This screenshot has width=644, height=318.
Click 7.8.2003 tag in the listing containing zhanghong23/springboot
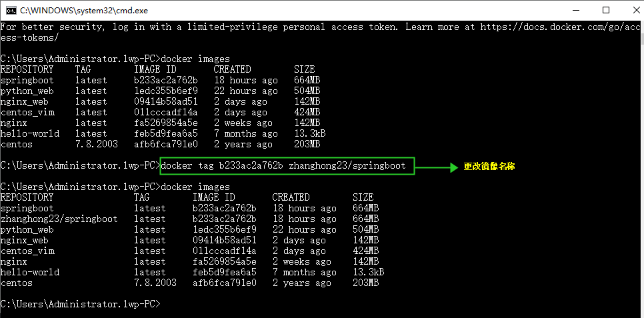pyautogui.click(x=155, y=283)
